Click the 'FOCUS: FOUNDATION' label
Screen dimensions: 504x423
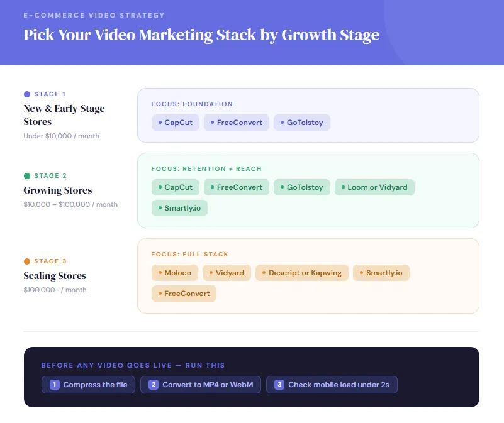pyautogui.click(x=192, y=104)
